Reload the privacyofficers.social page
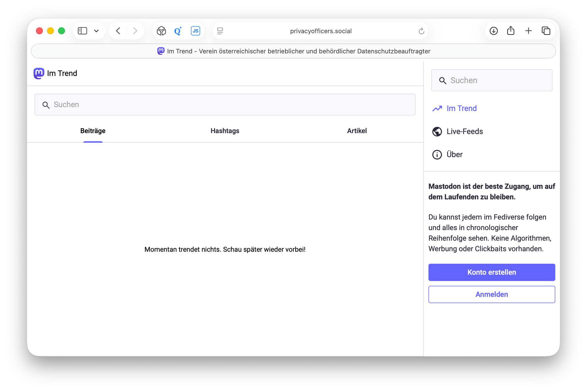 tap(421, 31)
